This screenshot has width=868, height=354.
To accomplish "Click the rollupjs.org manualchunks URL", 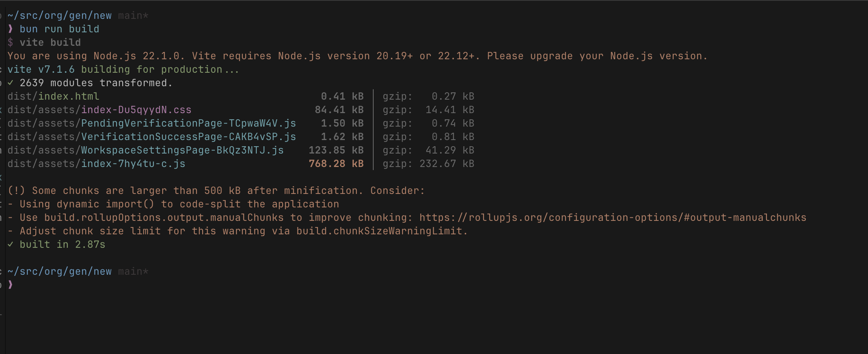I will tap(613, 217).
